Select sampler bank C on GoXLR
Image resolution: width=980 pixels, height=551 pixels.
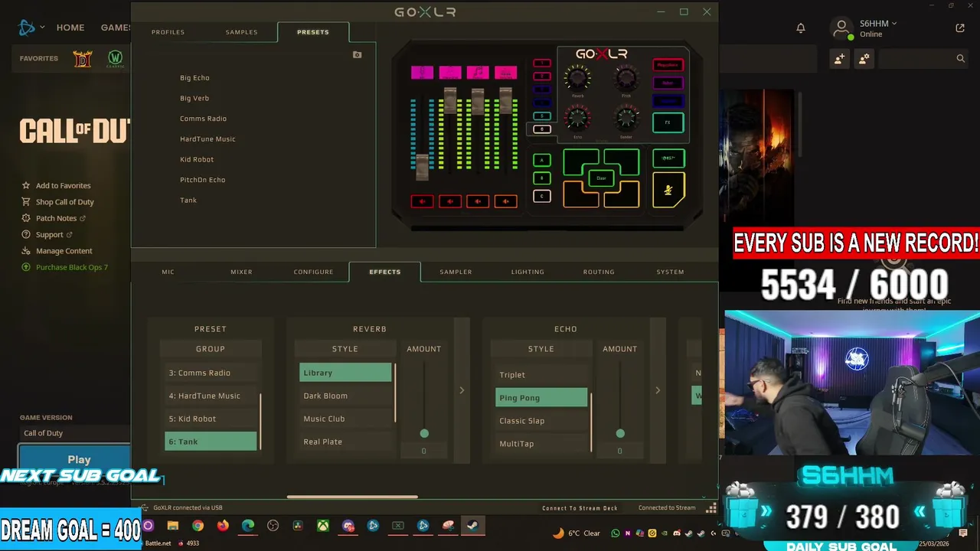tap(542, 196)
